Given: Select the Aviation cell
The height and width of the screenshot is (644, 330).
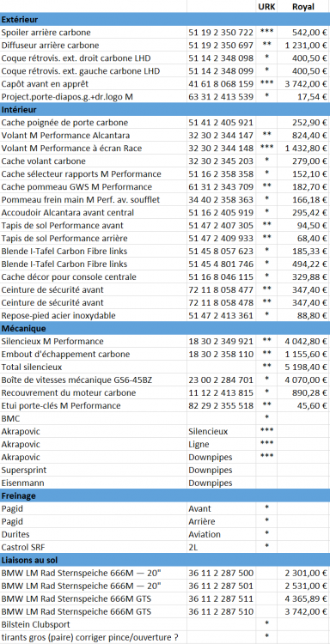Looking at the screenshot, I should point(222,534).
